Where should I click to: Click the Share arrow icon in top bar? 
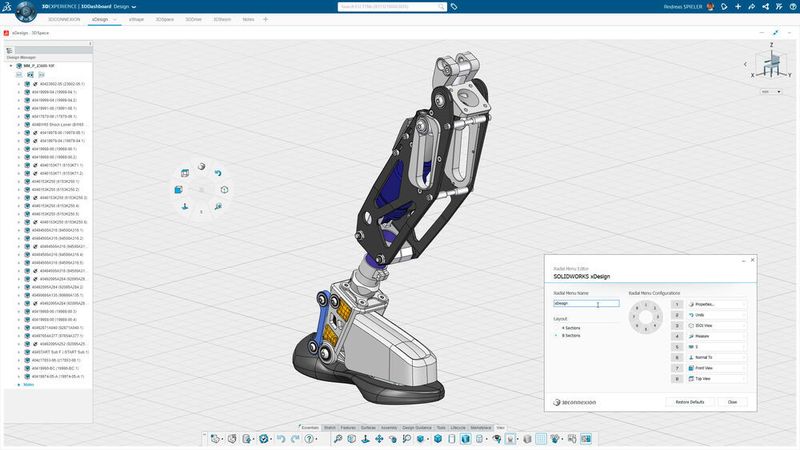click(x=752, y=7)
